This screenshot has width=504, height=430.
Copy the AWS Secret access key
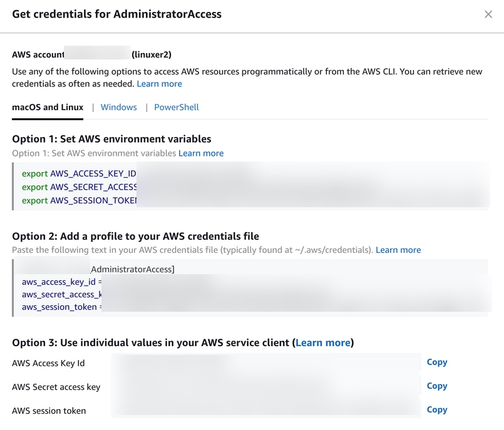(436, 386)
